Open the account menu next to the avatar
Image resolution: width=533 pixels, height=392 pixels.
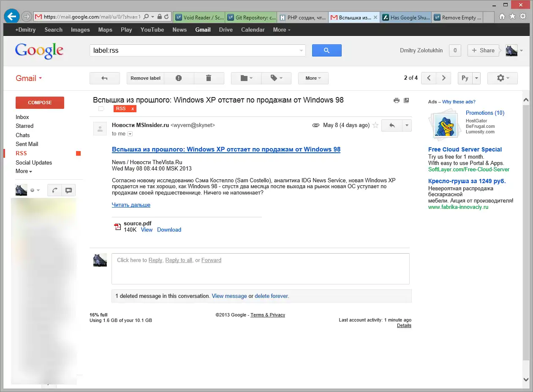click(x=521, y=51)
